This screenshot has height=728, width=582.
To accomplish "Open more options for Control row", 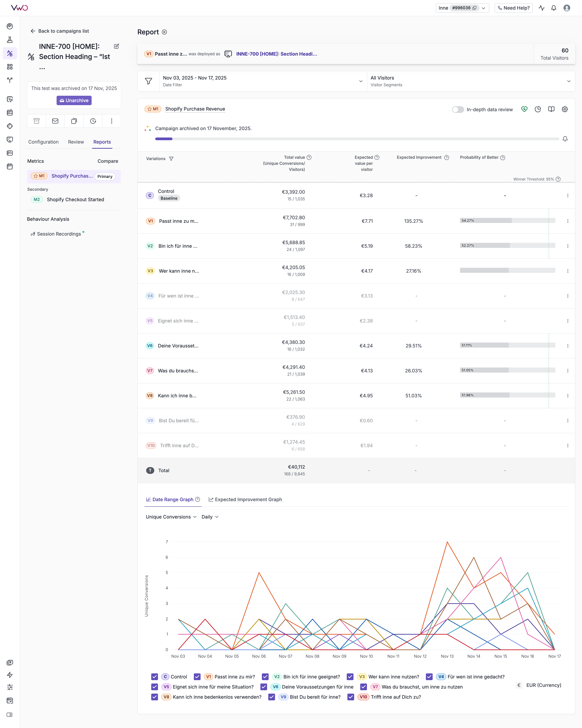I will click(x=568, y=195).
